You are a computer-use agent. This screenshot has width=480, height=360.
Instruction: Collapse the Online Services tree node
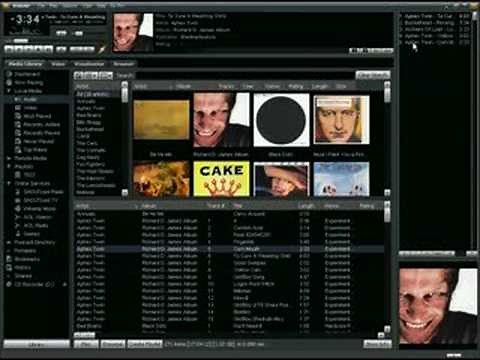click(x=9, y=183)
